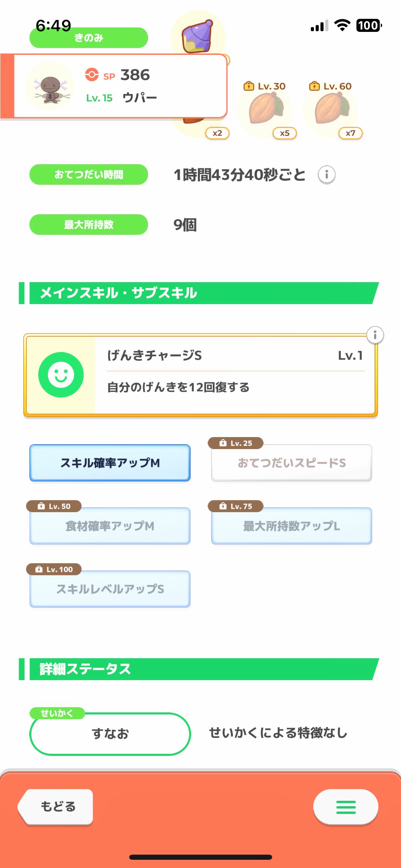Select the スキル確率アップM sub skill
This screenshot has height=868, width=401.
point(110,463)
